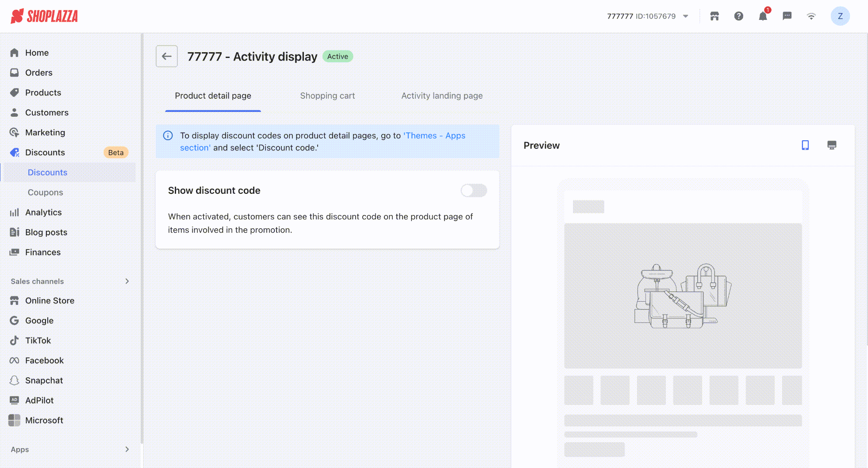Open the user avatar Z
Viewport: 868px width, 468px height.
pos(840,16)
